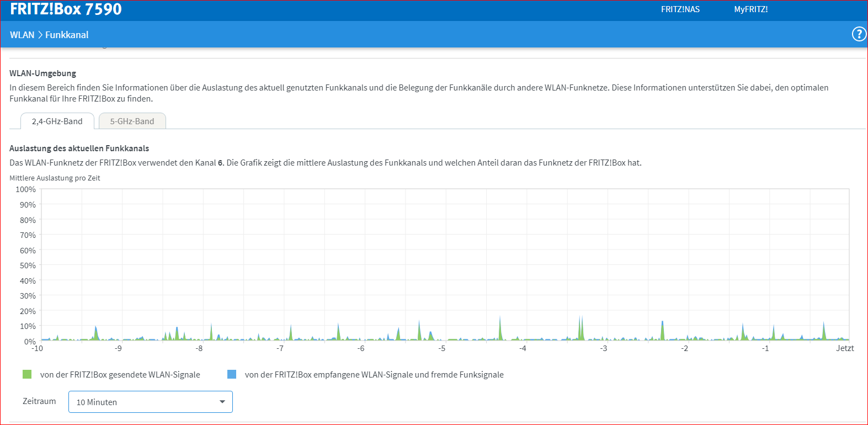Go to WLAN in the breadcrumb
The height and width of the screenshot is (425, 868).
22,35
